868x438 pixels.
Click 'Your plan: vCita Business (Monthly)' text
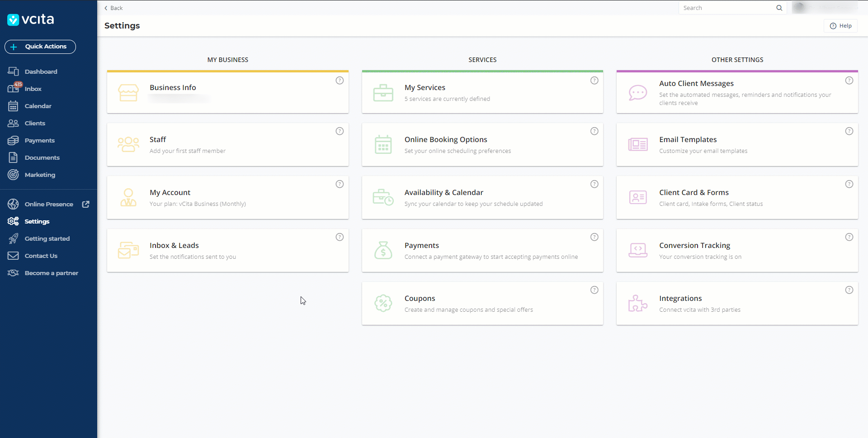[x=198, y=204]
